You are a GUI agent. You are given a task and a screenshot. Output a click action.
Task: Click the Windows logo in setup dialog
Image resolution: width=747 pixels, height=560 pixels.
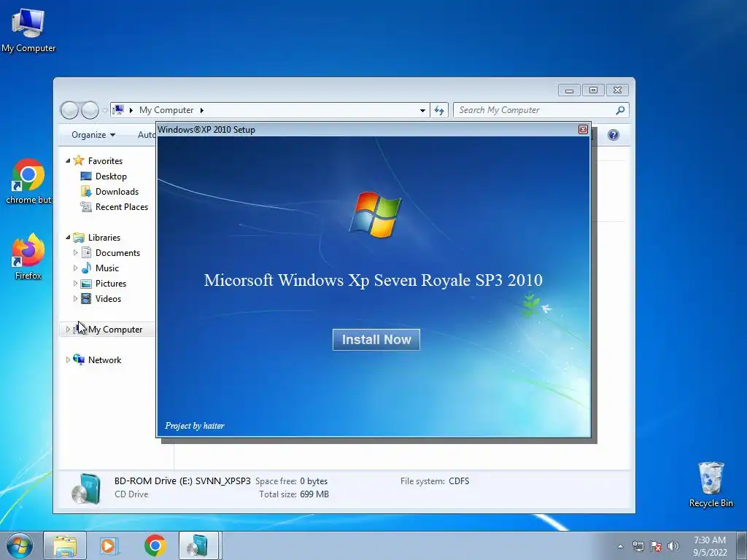(x=376, y=215)
